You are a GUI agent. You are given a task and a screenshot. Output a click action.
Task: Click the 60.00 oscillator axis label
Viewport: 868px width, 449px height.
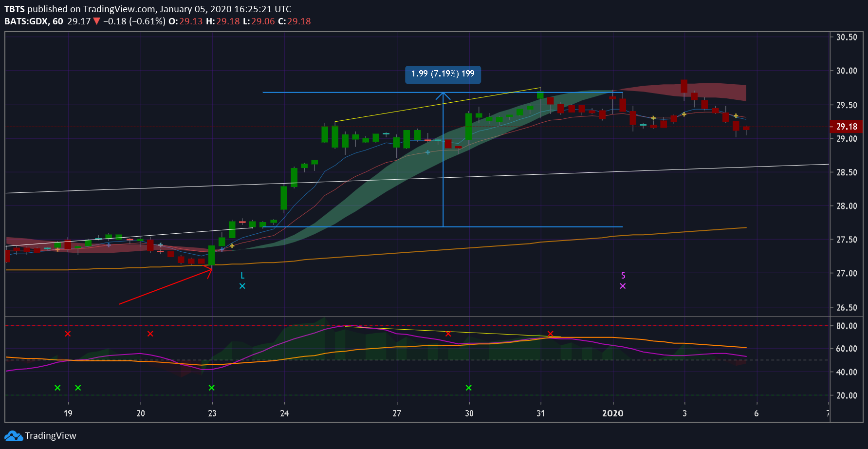[847, 349]
